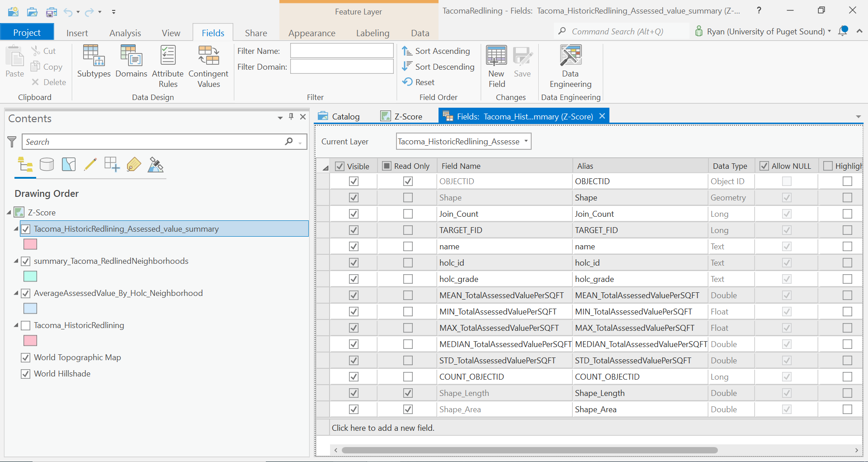Add a New Field
Screen dimensions: 868x462
(x=496, y=67)
